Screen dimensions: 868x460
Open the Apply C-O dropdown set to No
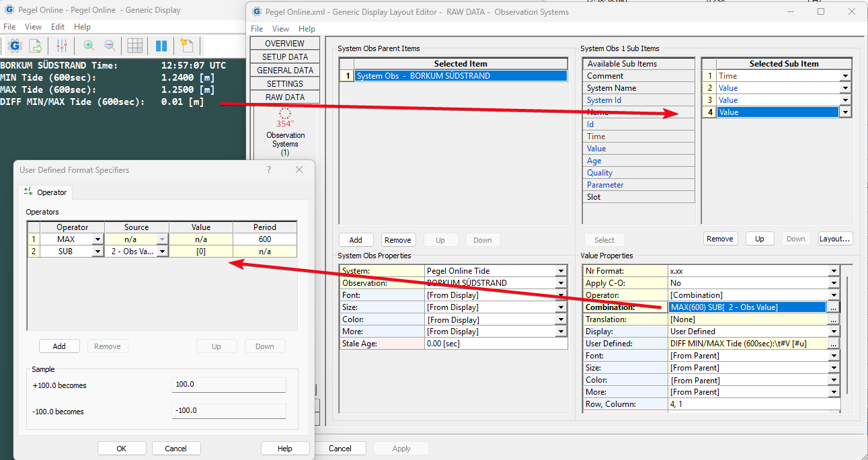(834, 283)
